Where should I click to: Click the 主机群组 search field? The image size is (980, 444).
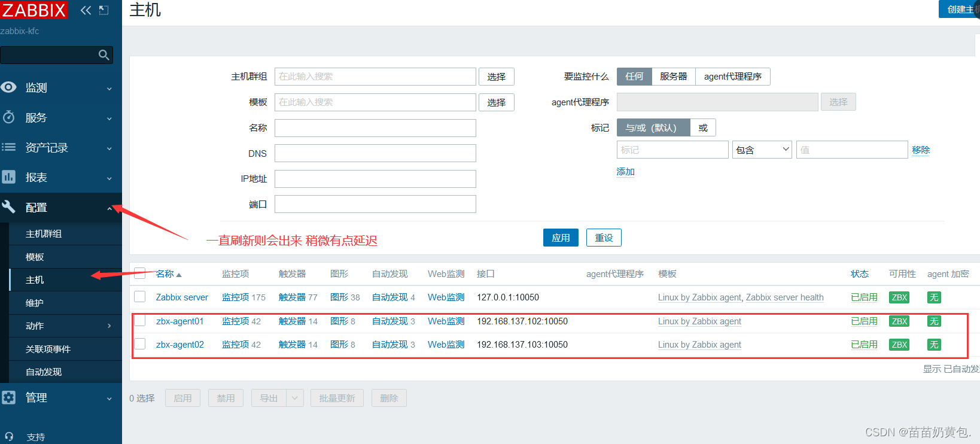375,77
